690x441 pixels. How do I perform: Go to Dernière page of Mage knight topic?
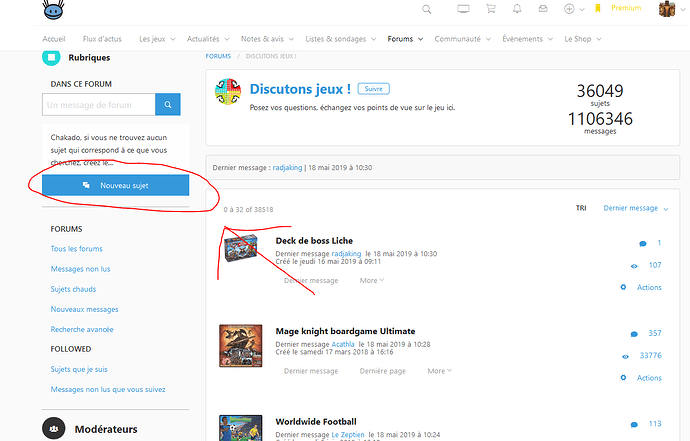[x=382, y=371]
